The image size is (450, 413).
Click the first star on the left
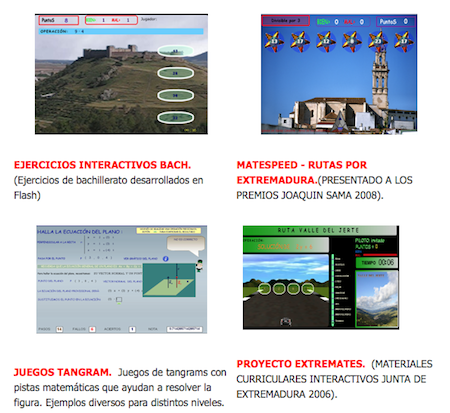pyautogui.click(x=274, y=42)
